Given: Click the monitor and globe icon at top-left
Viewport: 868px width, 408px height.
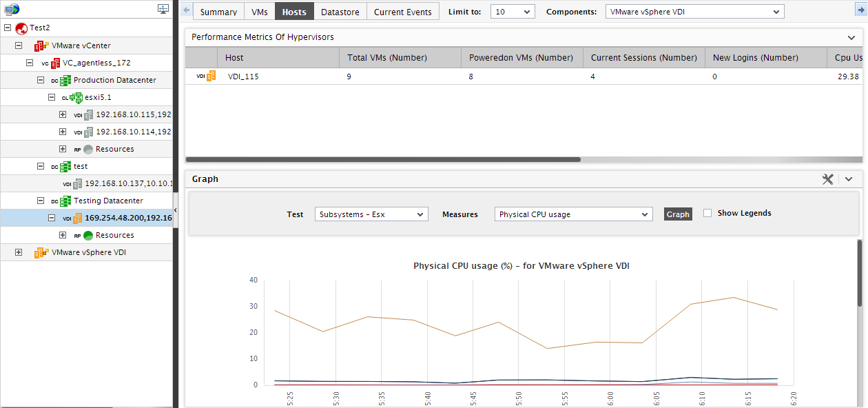Looking at the screenshot, I should pos(12,9).
